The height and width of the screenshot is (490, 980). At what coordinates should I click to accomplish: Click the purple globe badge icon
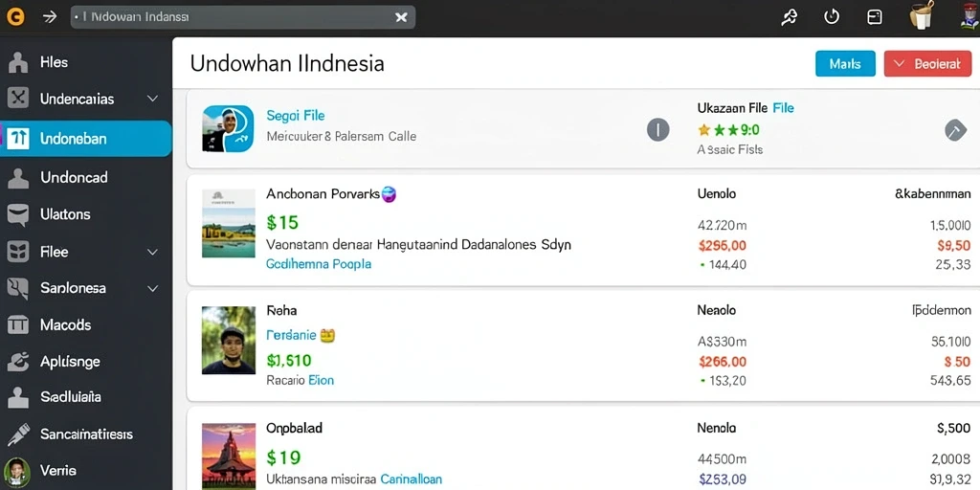coord(389,194)
